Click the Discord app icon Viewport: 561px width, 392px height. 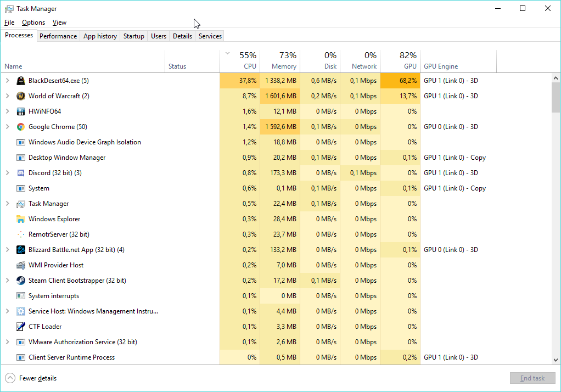coord(21,173)
